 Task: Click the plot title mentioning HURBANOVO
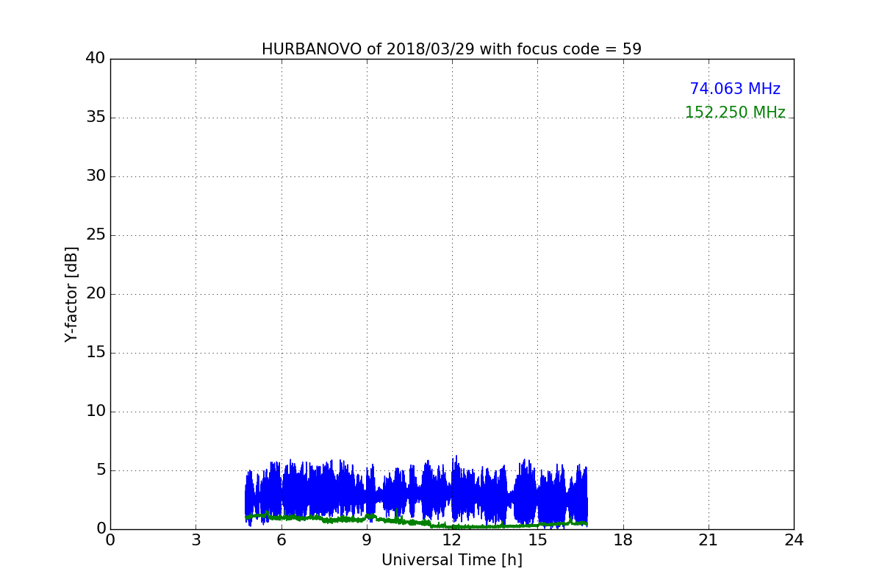(x=451, y=49)
